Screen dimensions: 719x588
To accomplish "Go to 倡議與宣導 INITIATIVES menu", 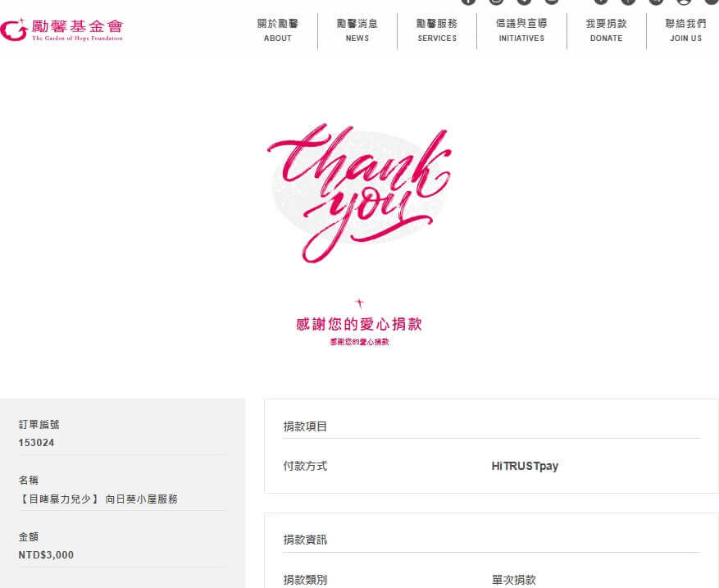I will click(x=521, y=30).
